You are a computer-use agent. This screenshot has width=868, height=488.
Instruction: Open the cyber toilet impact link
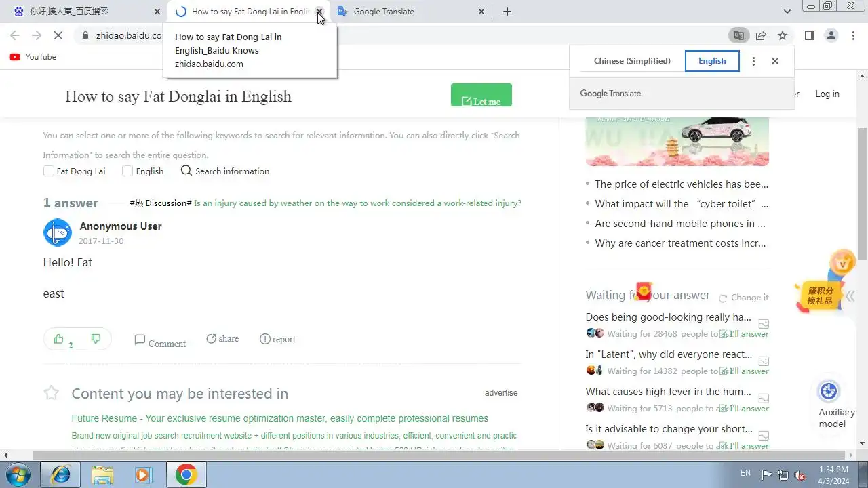pyautogui.click(x=682, y=204)
